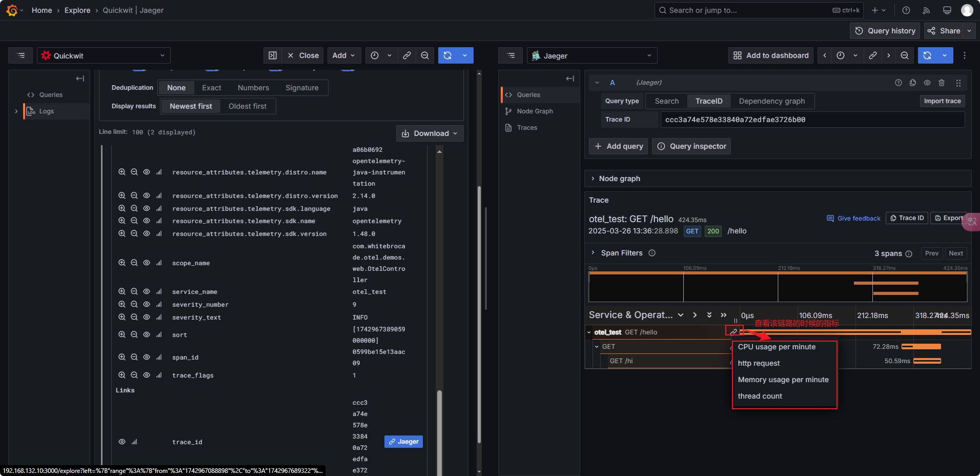Open Jaeger refresh interval dropdown

click(x=945, y=55)
